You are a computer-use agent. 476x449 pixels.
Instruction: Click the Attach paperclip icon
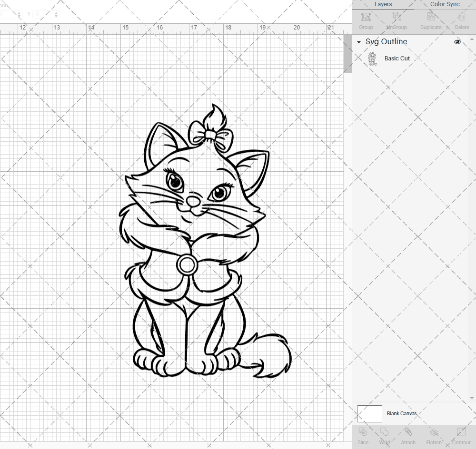(408, 432)
